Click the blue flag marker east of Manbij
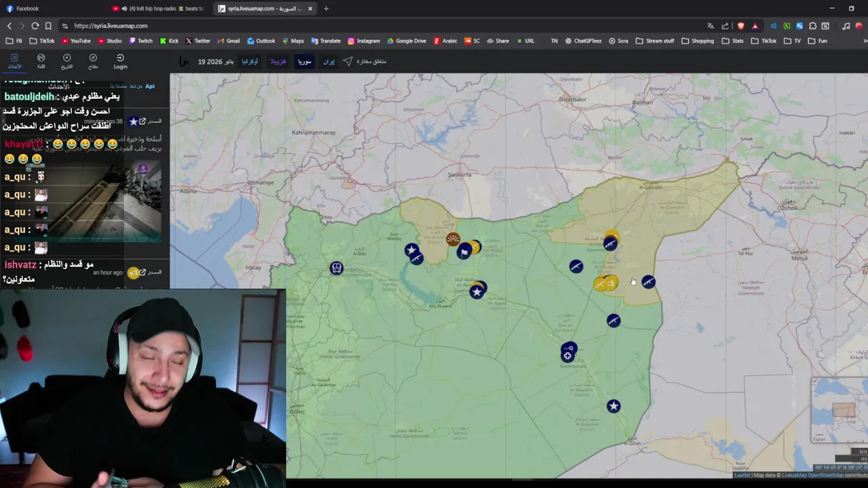 (x=464, y=252)
